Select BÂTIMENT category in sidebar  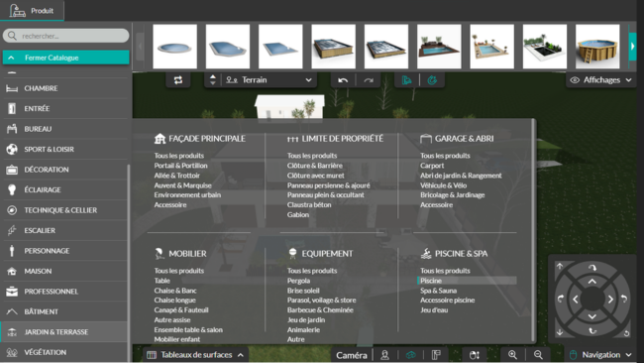pos(65,311)
